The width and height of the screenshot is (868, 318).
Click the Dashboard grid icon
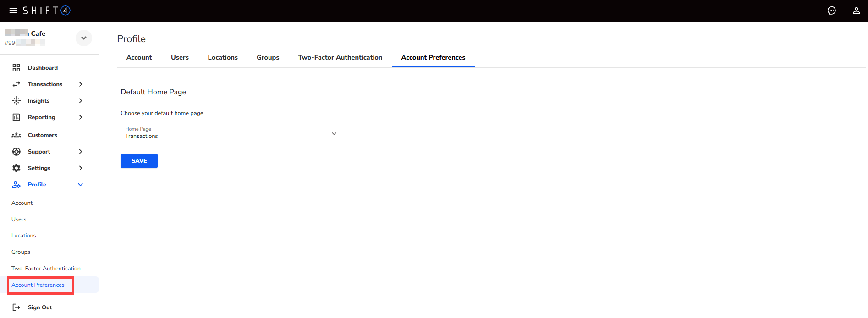16,68
